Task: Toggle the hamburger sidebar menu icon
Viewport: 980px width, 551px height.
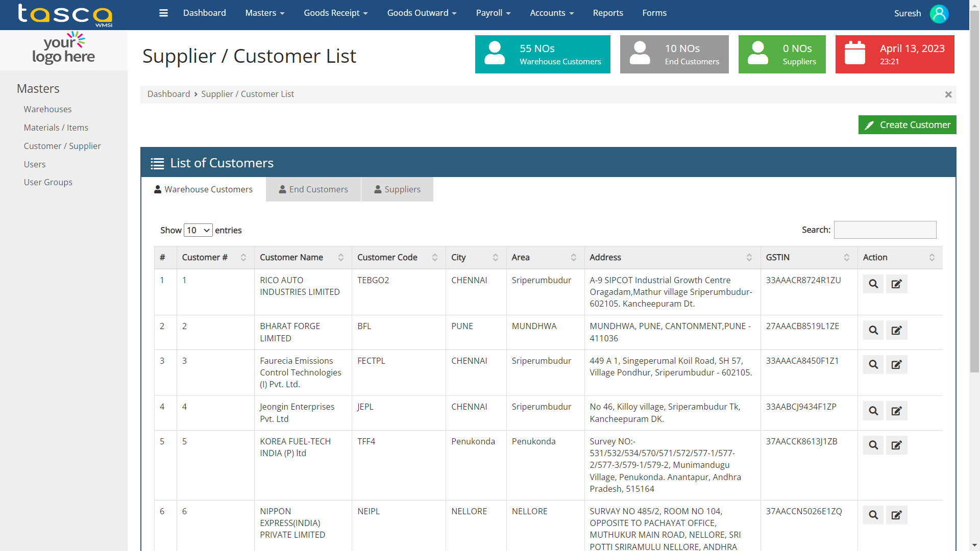Action: pos(163,13)
